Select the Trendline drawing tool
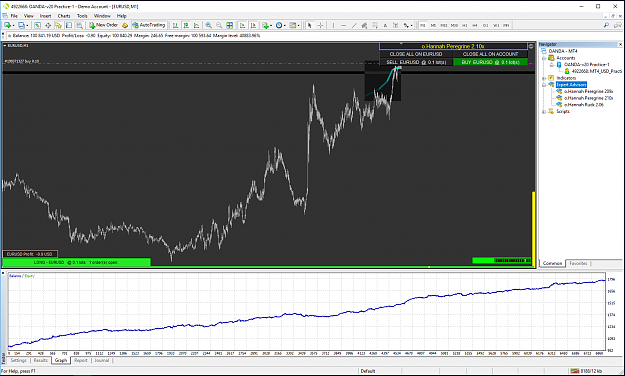Viewport: 625px width, 376px height. click(354, 25)
